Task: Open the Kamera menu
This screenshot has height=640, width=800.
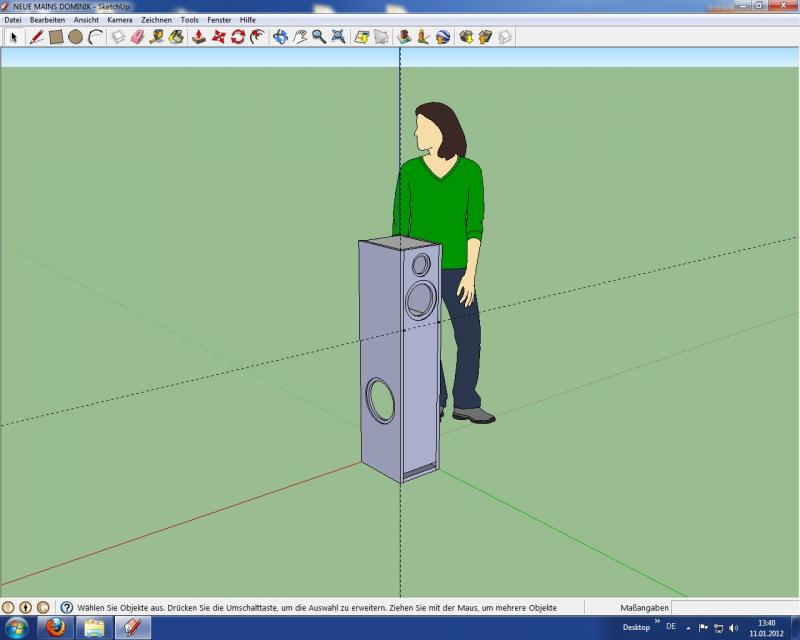Action: pyautogui.click(x=119, y=20)
